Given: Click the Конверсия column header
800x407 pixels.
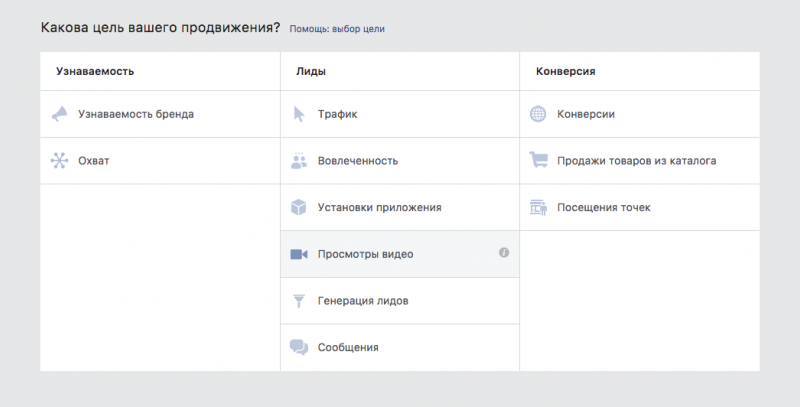Looking at the screenshot, I should [x=565, y=71].
